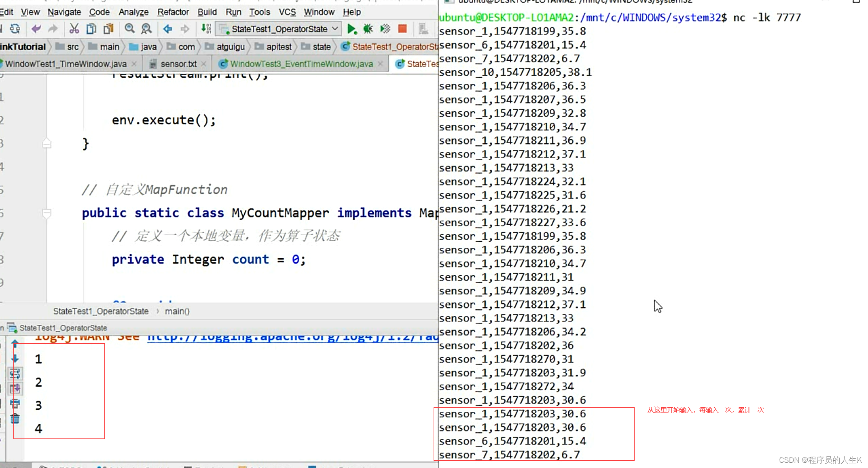
Task: Switch to the sensor.txt tab
Action: (x=178, y=64)
